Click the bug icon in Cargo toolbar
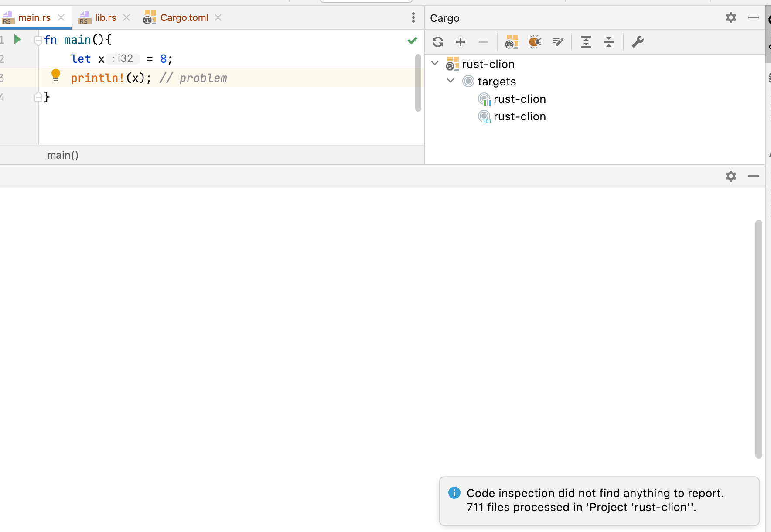Viewport: 771px width, 532px height. [535, 42]
